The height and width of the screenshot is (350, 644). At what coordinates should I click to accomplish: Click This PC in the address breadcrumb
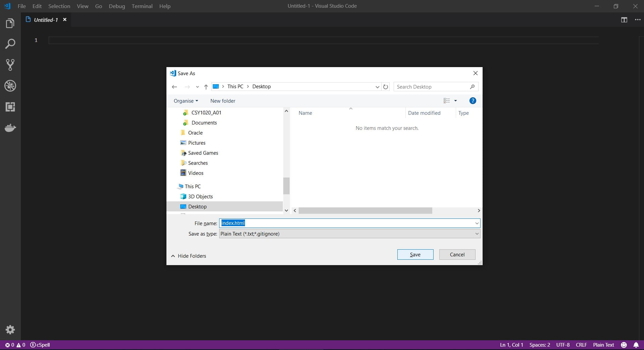point(235,87)
